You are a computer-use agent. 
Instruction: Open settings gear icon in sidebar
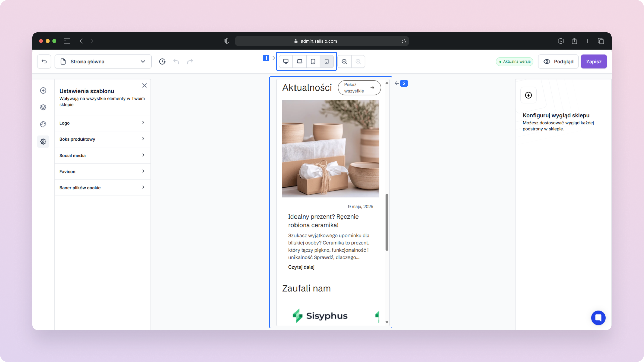coord(43,142)
